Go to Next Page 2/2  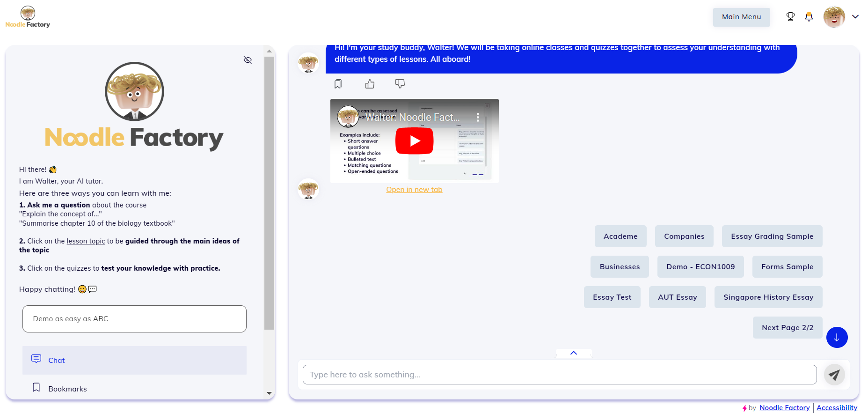click(x=788, y=328)
